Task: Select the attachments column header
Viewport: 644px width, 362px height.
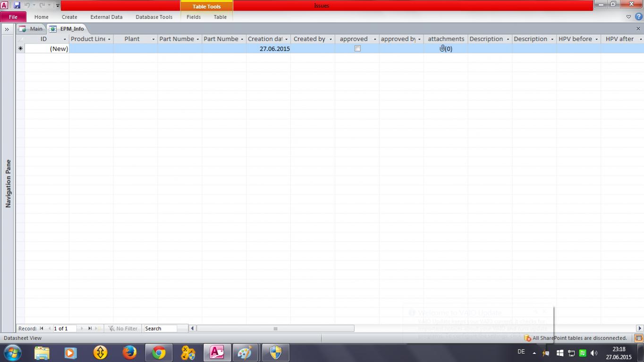Action: click(x=446, y=39)
